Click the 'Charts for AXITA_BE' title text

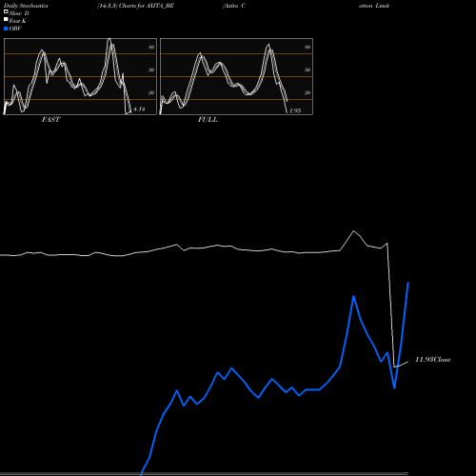(x=147, y=6)
